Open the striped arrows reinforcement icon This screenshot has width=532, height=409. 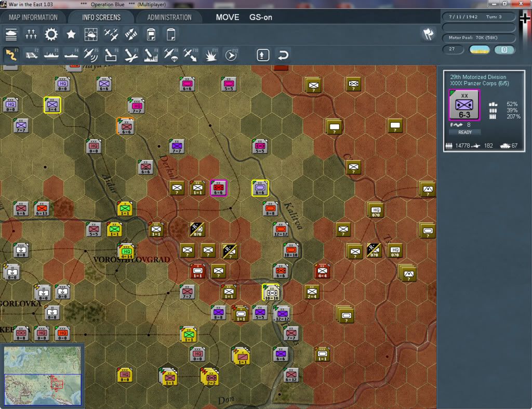[131, 34]
